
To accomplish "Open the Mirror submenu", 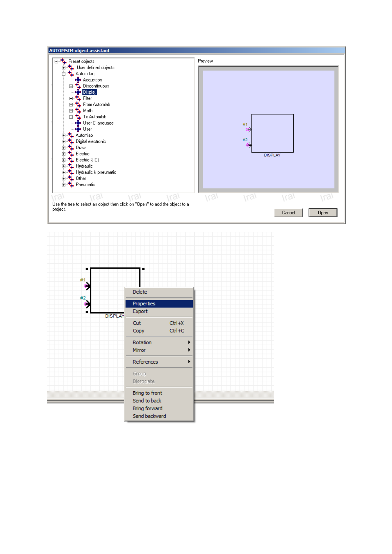I will pyautogui.click(x=159, y=350).
